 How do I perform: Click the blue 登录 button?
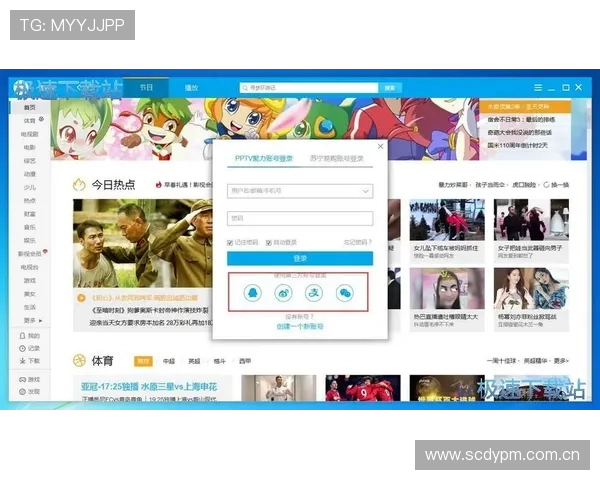click(300, 258)
